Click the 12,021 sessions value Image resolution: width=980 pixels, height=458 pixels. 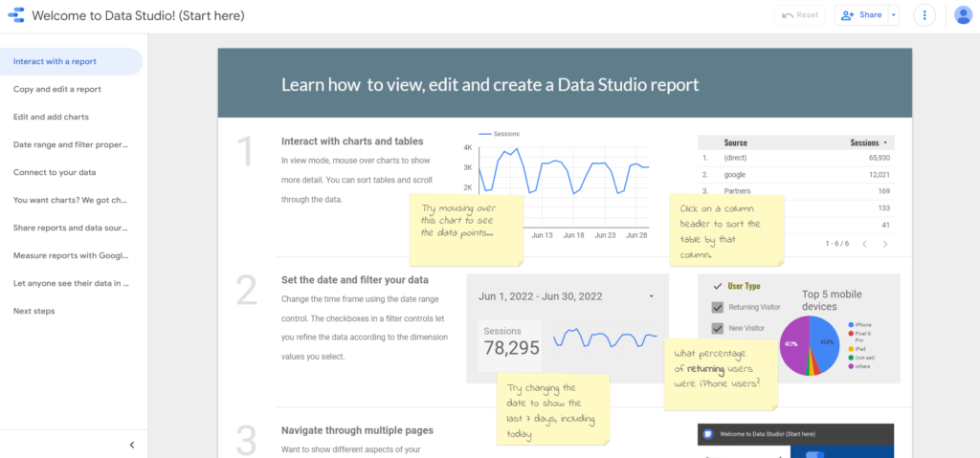tap(880, 175)
